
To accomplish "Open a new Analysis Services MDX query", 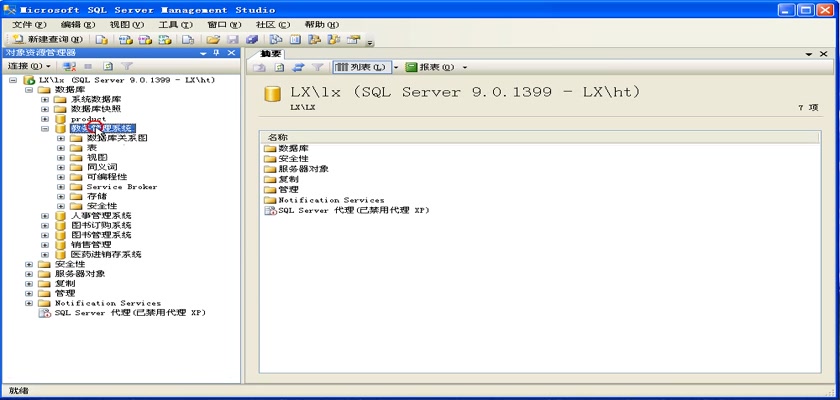I will 125,40.
